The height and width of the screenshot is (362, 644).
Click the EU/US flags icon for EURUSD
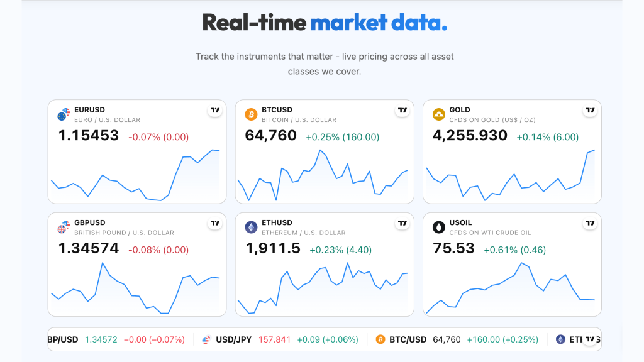64,114
